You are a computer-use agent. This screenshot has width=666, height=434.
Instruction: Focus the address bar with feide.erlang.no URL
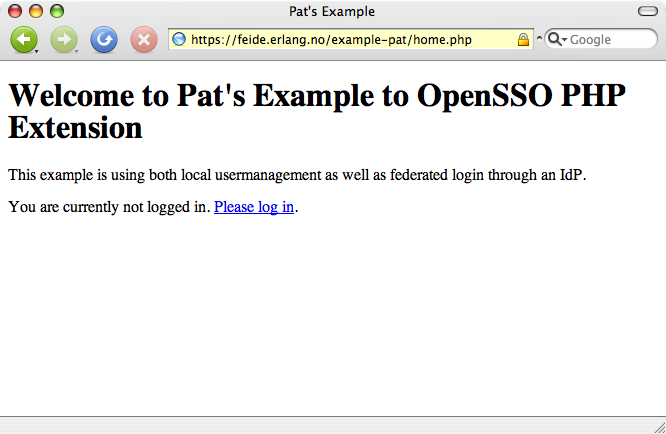(x=351, y=39)
